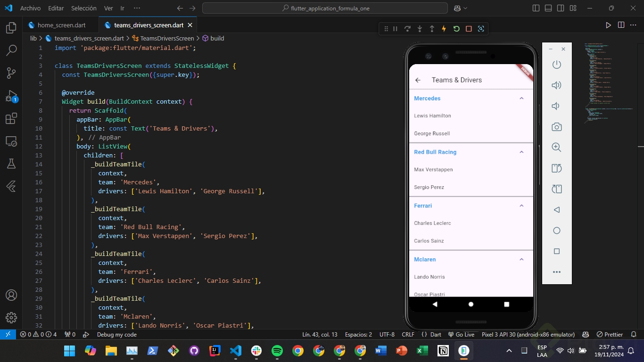
Task: Change line ending from CRLF
Action: tap(408, 335)
